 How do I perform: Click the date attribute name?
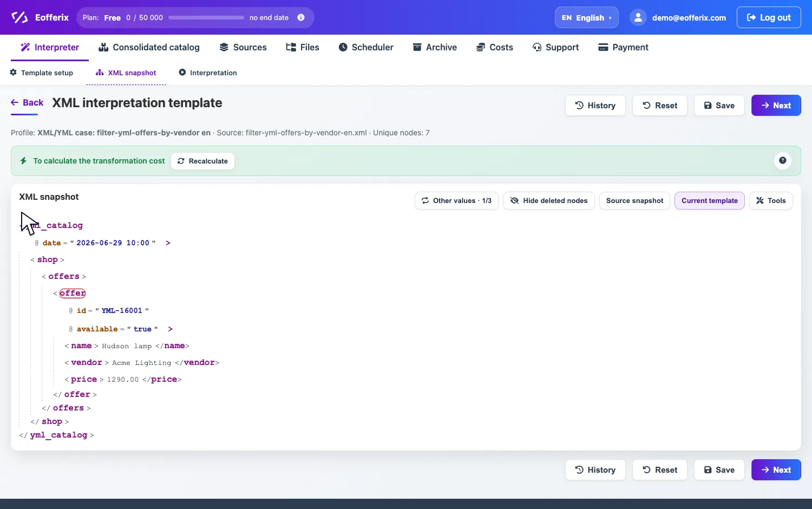[52, 243]
